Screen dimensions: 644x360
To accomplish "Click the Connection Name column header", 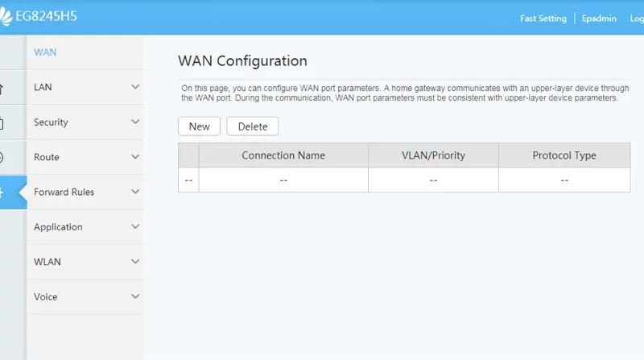I will [283, 155].
